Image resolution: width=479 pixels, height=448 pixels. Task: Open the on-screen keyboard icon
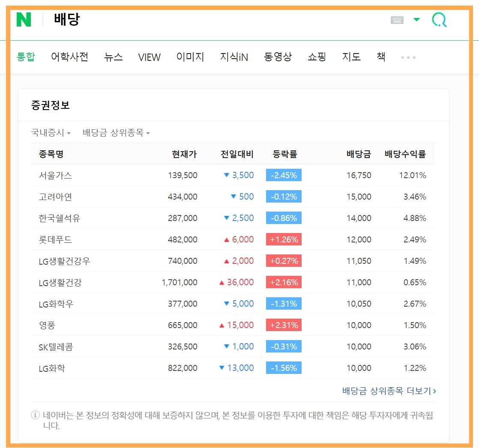pyautogui.click(x=397, y=20)
